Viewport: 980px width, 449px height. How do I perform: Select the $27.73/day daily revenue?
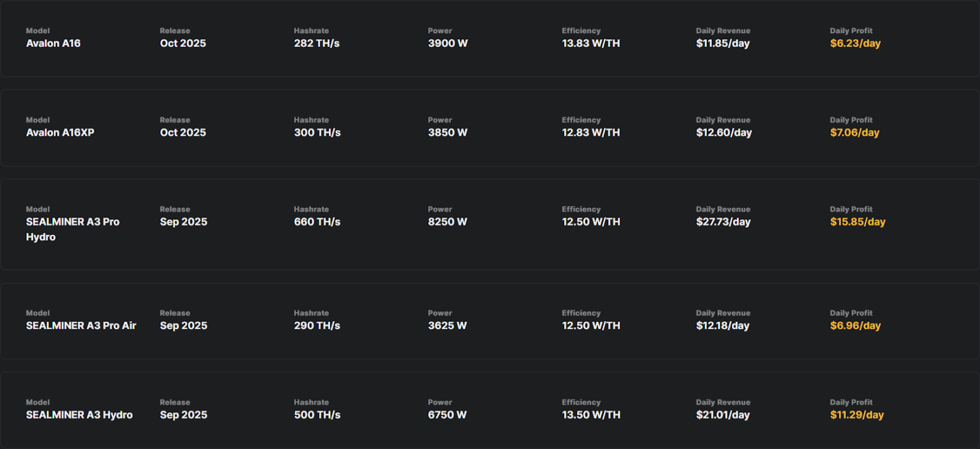[x=723, y=222]
